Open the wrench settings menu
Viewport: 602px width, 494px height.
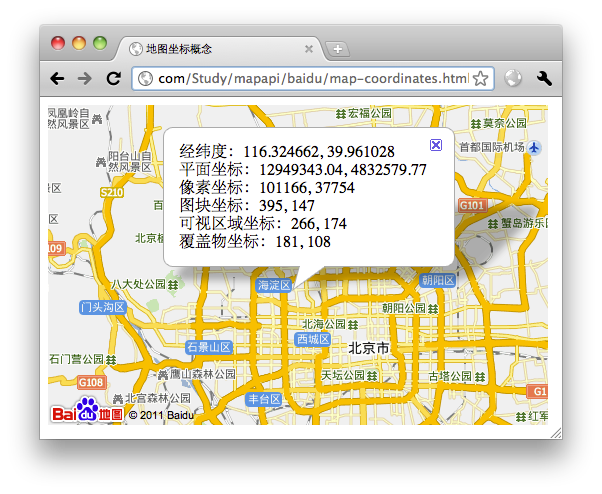point(545,79)
